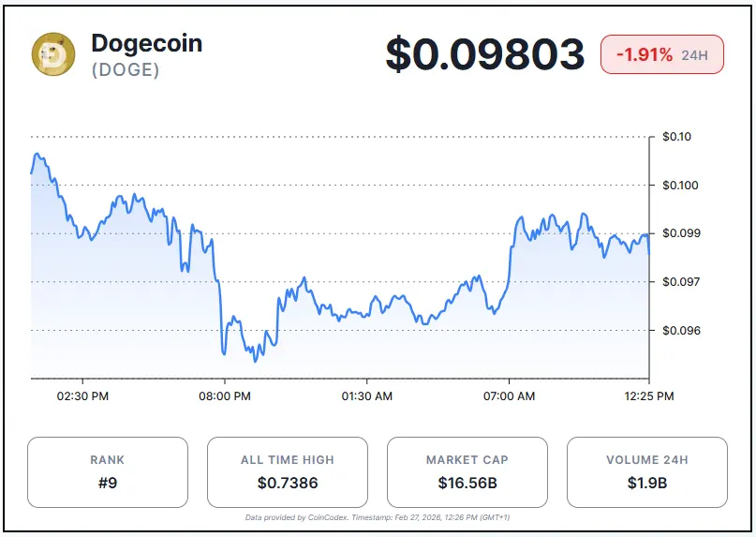Image resolution: width=756 pixels, height=537 pixels.
Task: Click the CoinCodex data attribution text
Action: [x=377, y=517]
